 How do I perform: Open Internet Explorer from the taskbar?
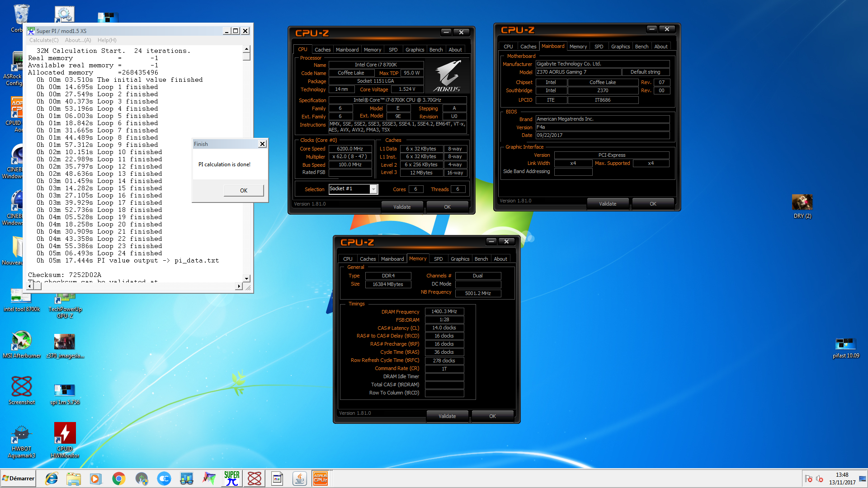pos(52,479)
